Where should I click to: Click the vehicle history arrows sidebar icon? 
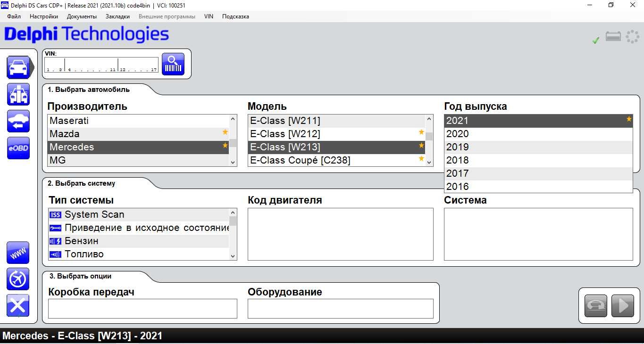click(18, 121)
